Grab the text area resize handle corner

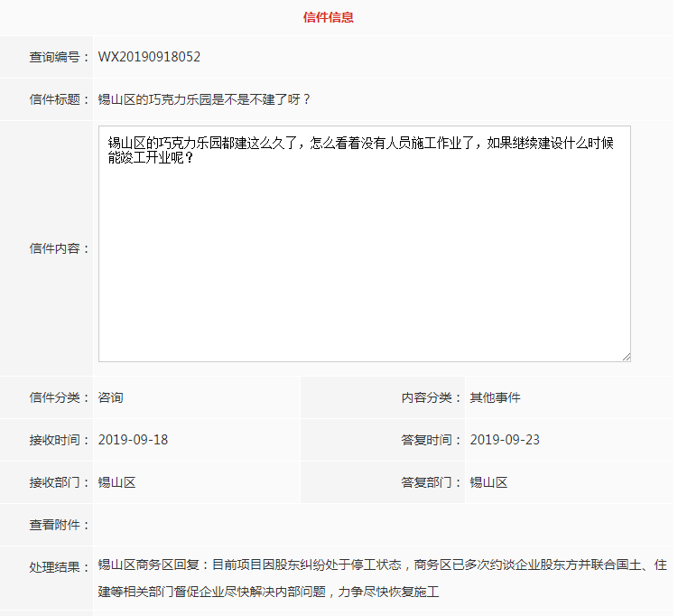click(626, 357)
